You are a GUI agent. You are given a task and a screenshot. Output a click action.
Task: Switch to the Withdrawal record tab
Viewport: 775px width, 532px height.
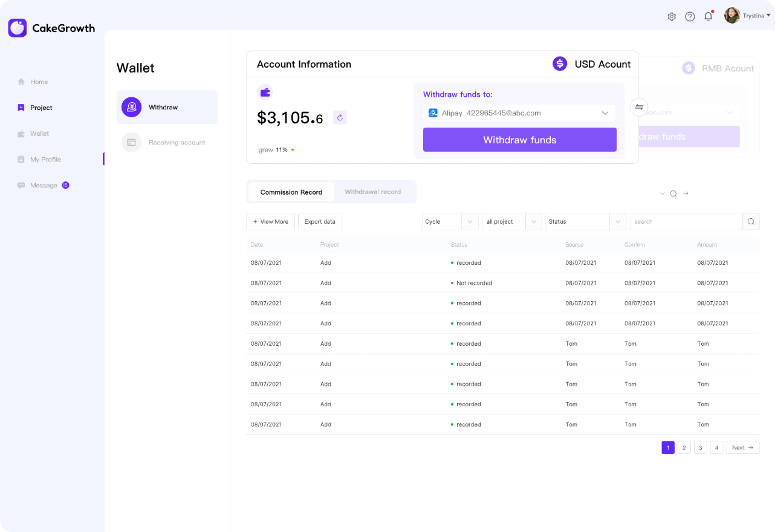pyautogui.click(x=372, y=192)
